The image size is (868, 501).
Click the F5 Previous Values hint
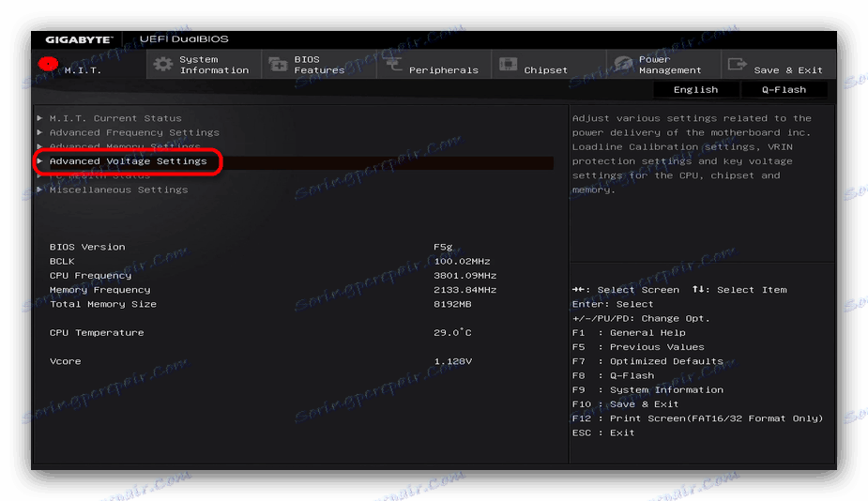click(638, 347)
